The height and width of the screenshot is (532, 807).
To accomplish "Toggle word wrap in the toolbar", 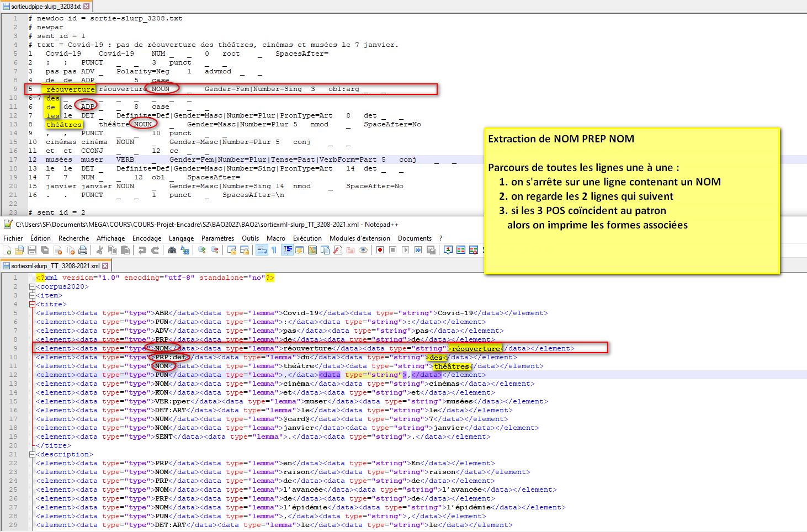I will pyautogui.click(x=262, y=250).
